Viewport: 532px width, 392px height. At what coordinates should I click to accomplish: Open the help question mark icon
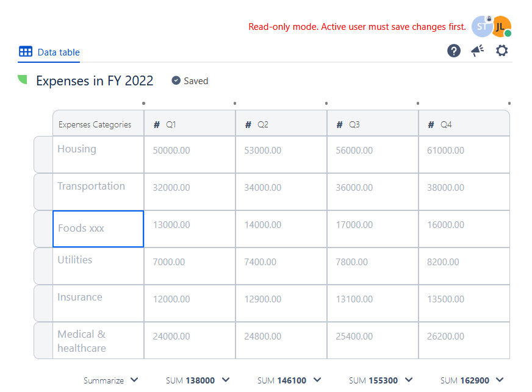[x=454, y=51]
